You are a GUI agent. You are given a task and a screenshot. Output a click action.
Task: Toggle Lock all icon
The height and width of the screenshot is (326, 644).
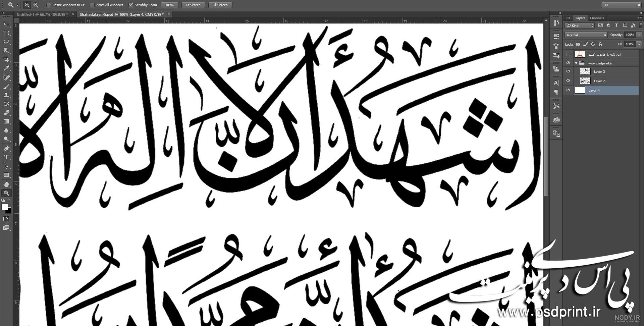point(600,44)
